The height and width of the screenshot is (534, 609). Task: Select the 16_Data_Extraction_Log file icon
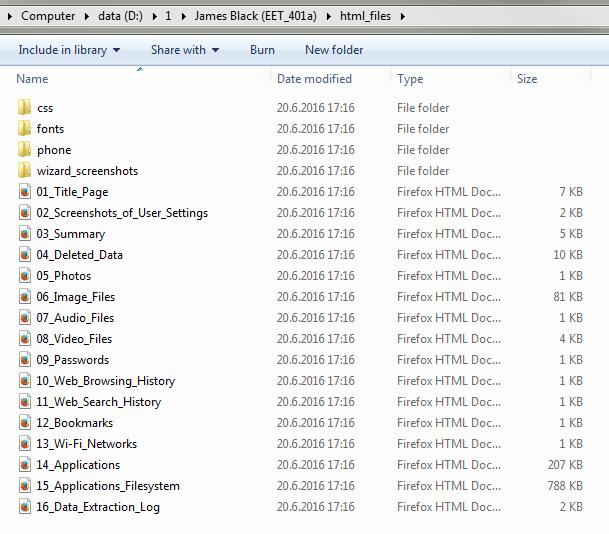point(25,507)
